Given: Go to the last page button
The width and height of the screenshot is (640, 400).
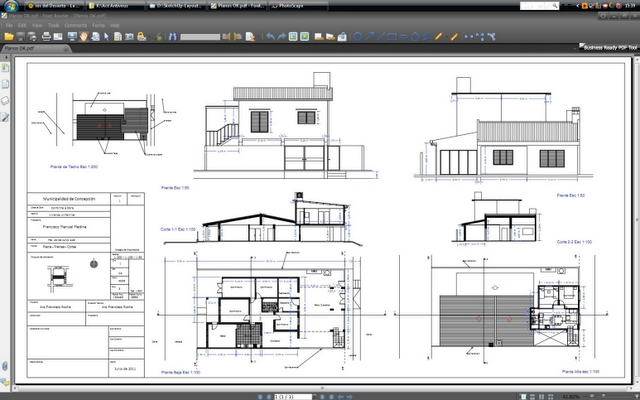Looking at the screenshot, I should 331,397.
